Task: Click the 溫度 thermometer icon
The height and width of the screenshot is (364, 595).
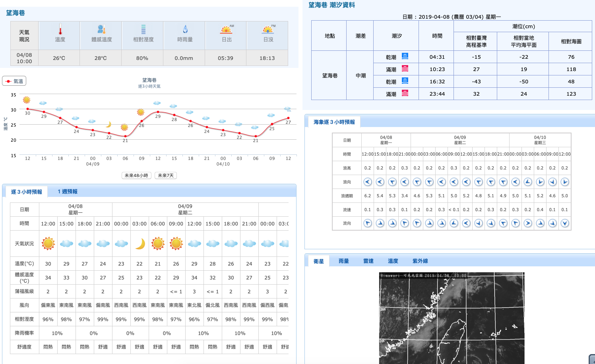Action: 60,29
